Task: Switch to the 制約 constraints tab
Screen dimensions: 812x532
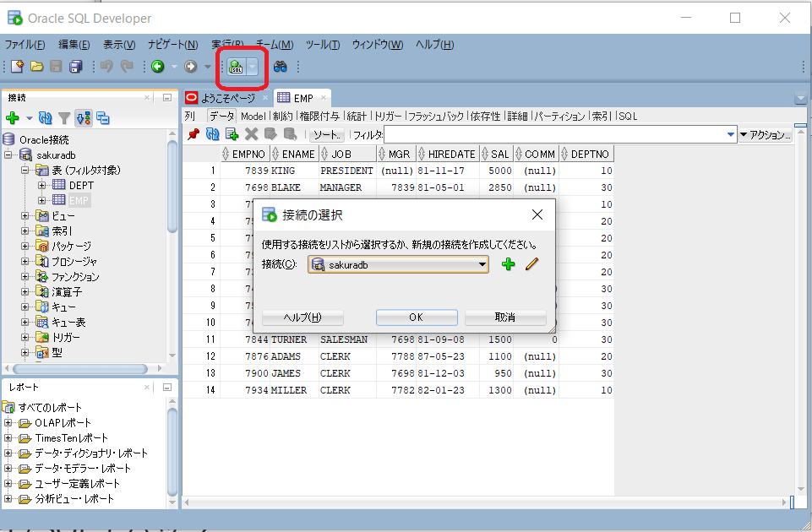Action: tap(283, 117)
